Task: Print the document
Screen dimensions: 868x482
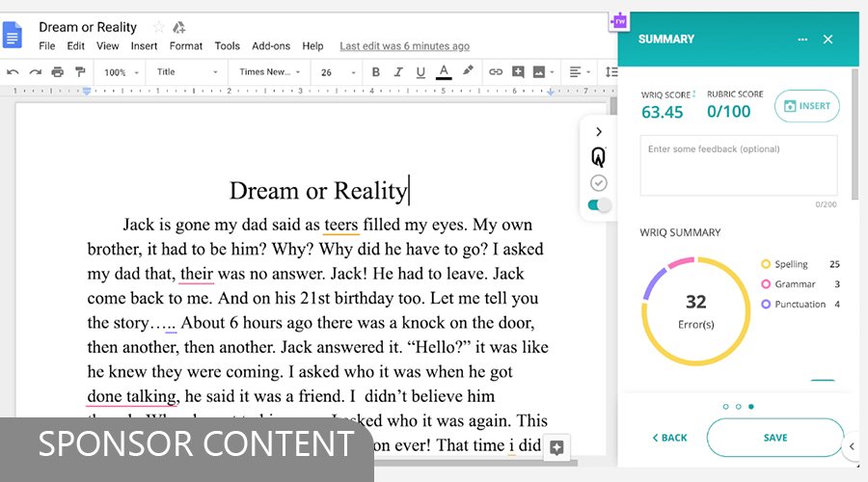Action: [58, 72]
